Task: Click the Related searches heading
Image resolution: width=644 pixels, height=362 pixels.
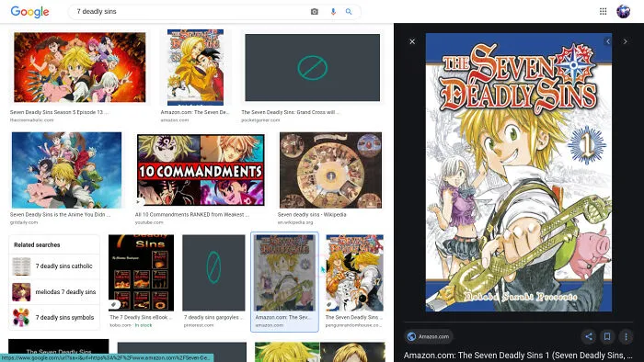Action: point(37,244)
